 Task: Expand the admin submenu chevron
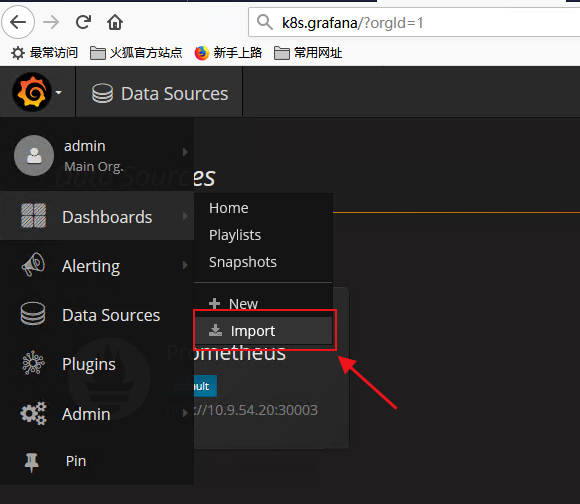[185, 152]
